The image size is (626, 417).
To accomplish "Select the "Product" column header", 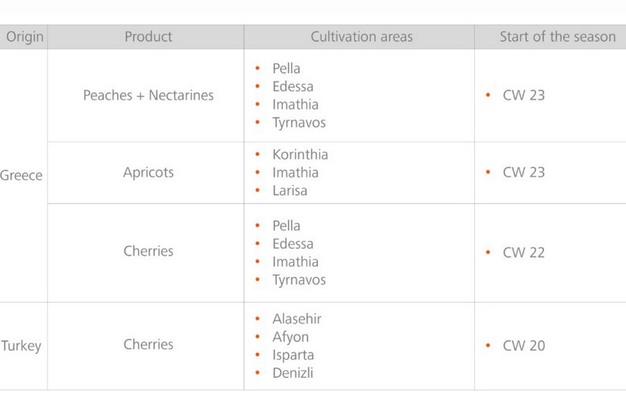I will [148, 37].
